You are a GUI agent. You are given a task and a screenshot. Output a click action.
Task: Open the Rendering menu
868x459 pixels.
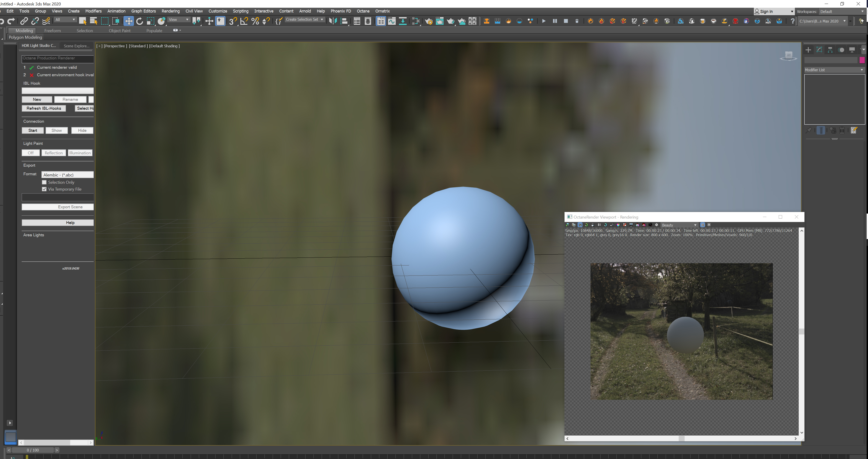(x=170, y=11)
